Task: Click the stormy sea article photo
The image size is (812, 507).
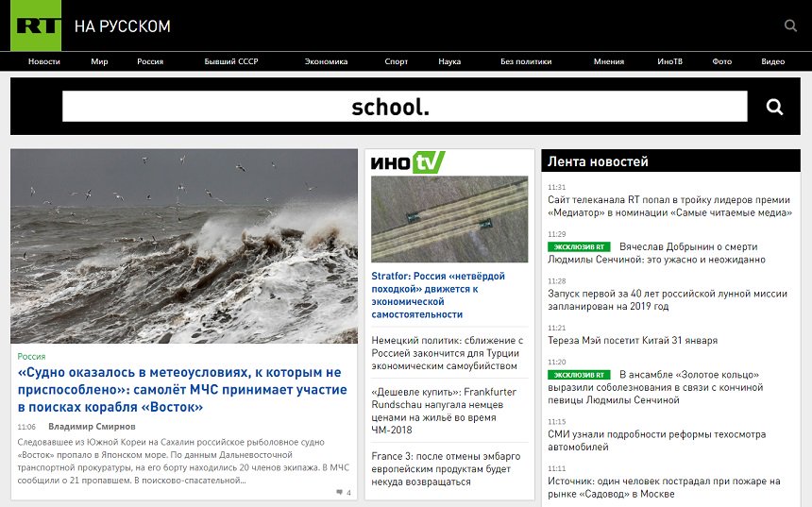Action: pyautogui.click(x=184, y=245)
